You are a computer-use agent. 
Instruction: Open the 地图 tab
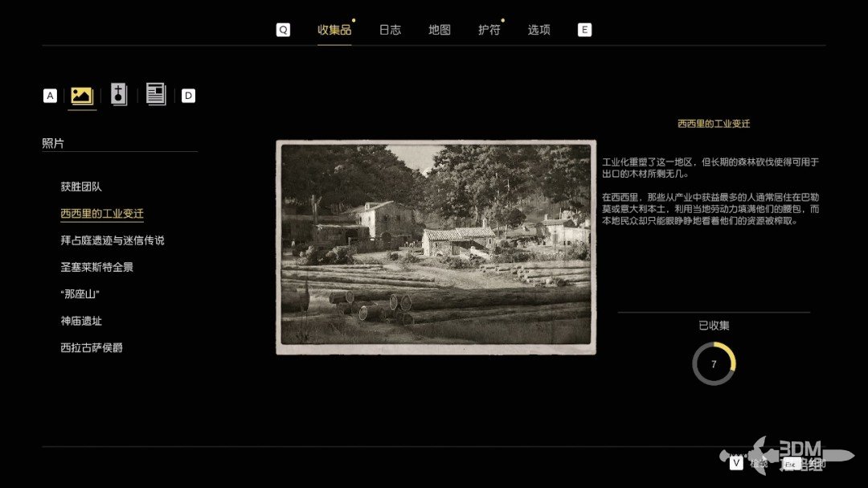coord(440,30)
